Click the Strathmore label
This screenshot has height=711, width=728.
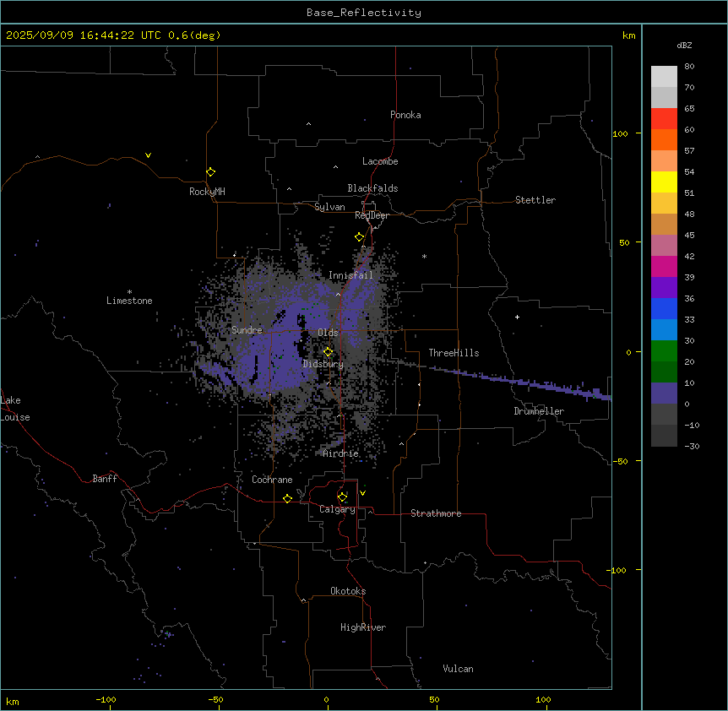[x=436, y=513]
